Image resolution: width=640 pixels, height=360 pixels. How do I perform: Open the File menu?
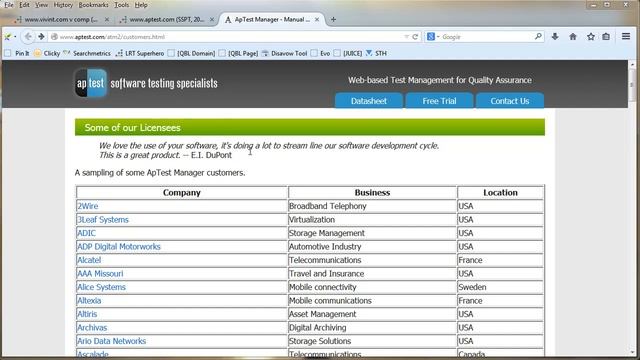(x=9, y=5)
